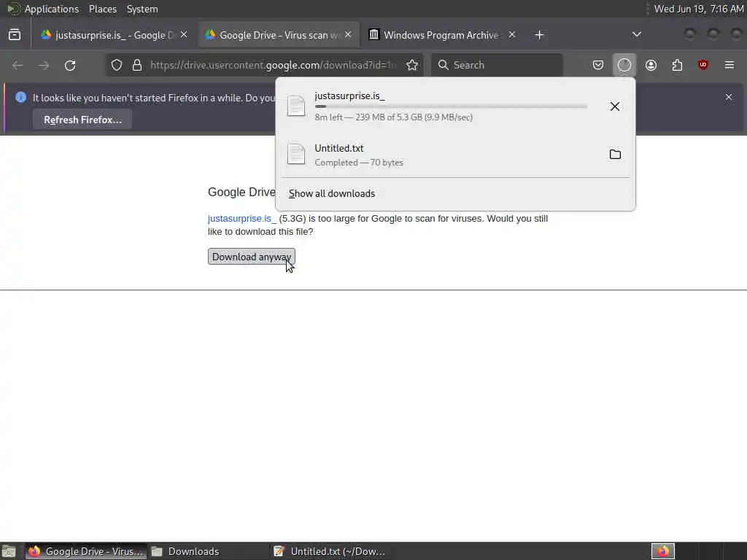Open the Places menu
Image resolution: width=747 pixels, height=560 pixels.
coord(103,9)
